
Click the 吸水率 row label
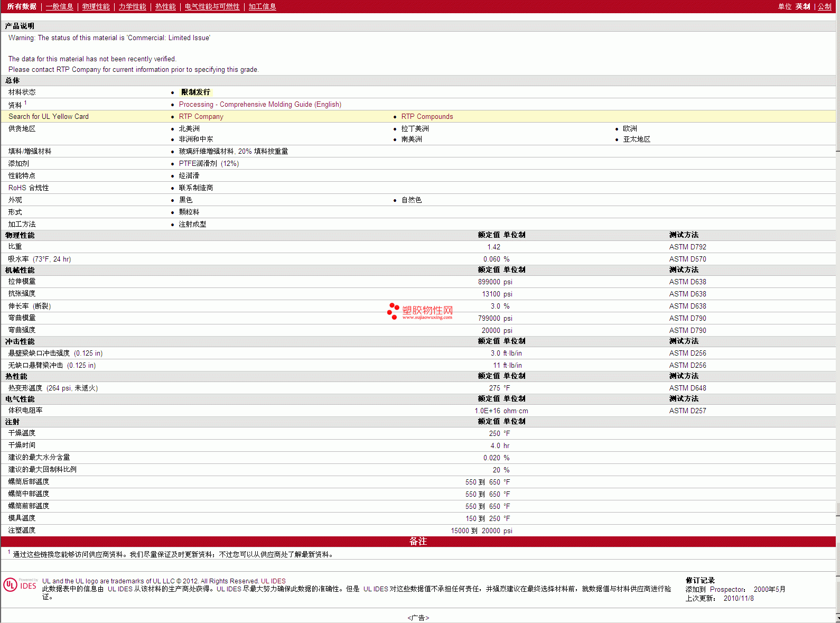click(40, 259)
